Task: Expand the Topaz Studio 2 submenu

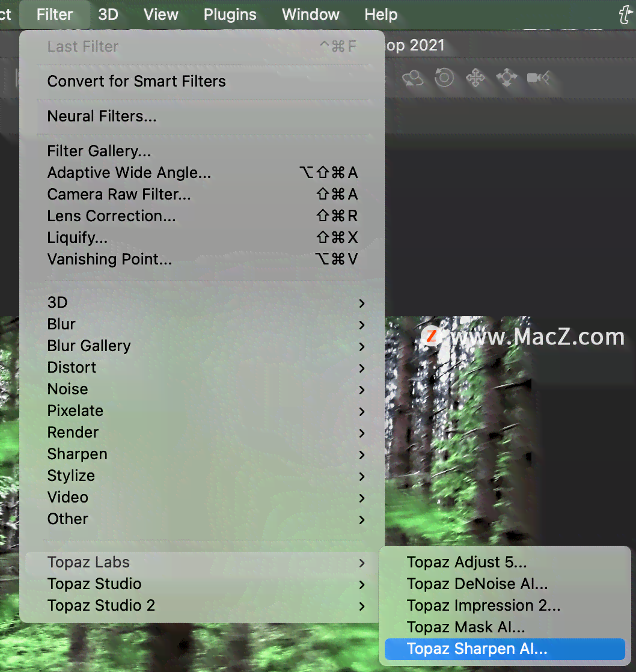Action: point(201,605)
